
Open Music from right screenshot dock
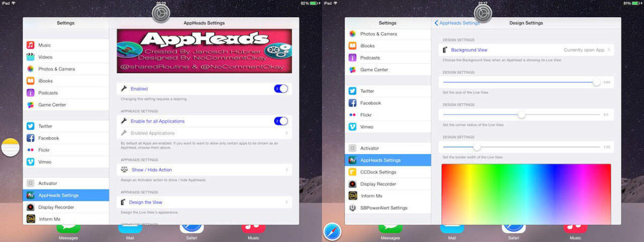click(x=575, y=231)
